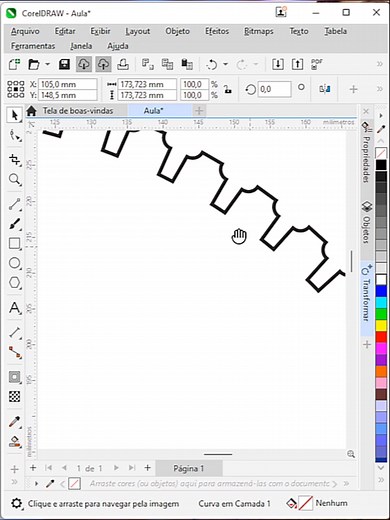The height and width of the screenshot is (520, 390).
Task: Open the Objeto menu
Action: point(178,31)
